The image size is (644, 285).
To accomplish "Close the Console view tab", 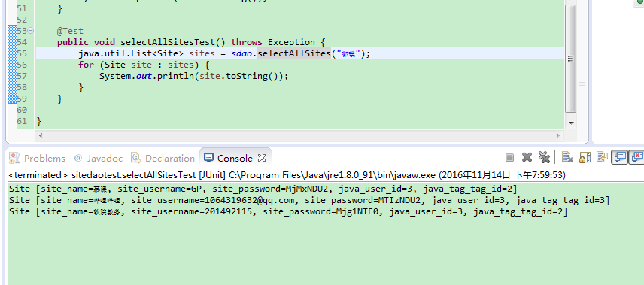I will pos(262,158).
